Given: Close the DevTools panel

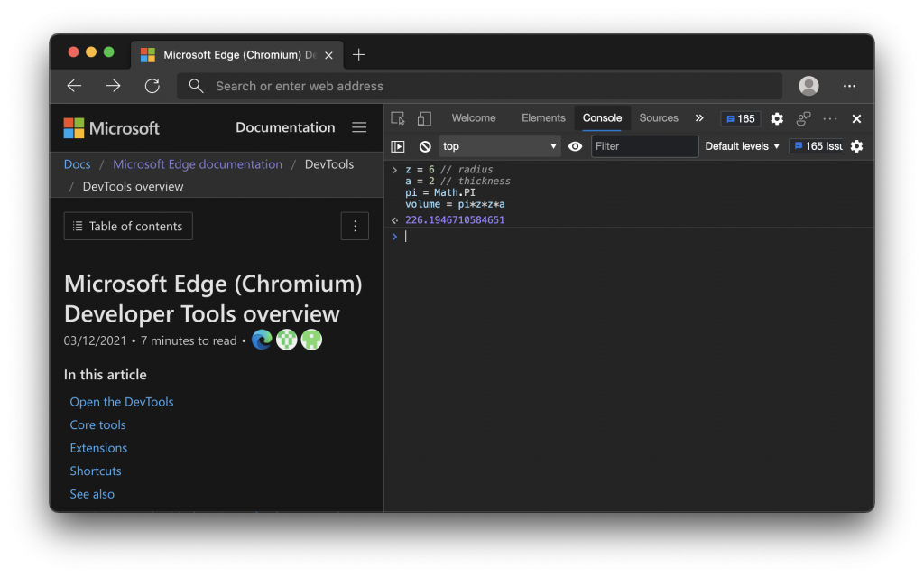Looking at the screenshot, I should pyautogui.click(x=857, y=118).
